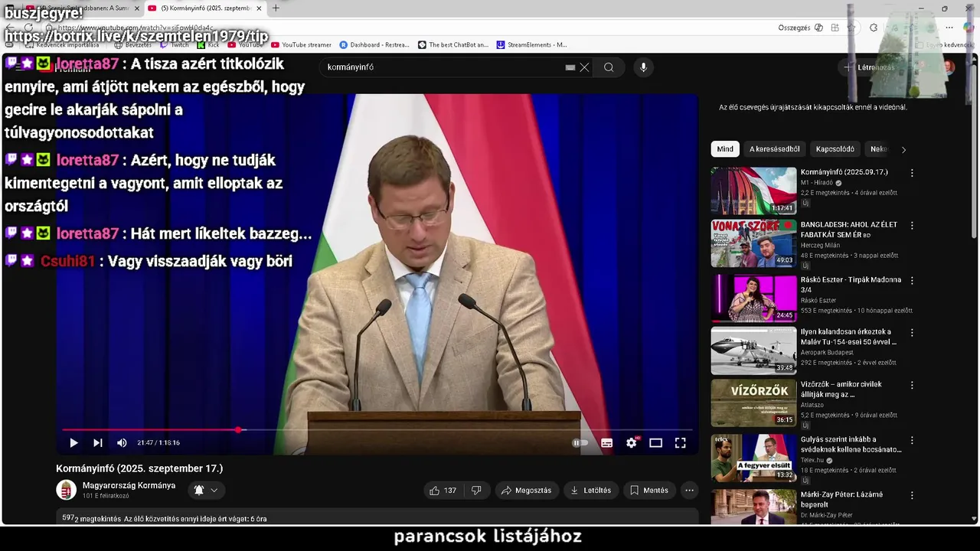Image resolution: width=980 pixels, height=551 pixels.
Task: Clear the kormányinfó search text
Action: pos(584,67)
